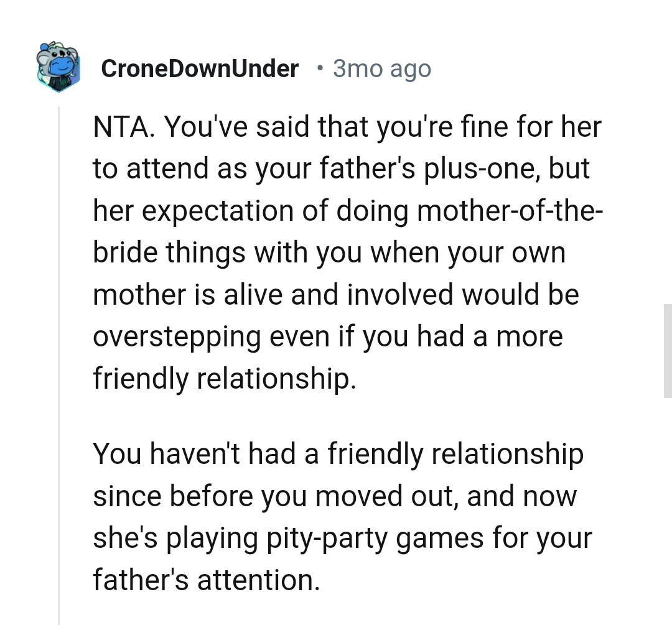Click the words 'father's attention.' at the end
Screen dimensions: 672x625
click(206, 580)
